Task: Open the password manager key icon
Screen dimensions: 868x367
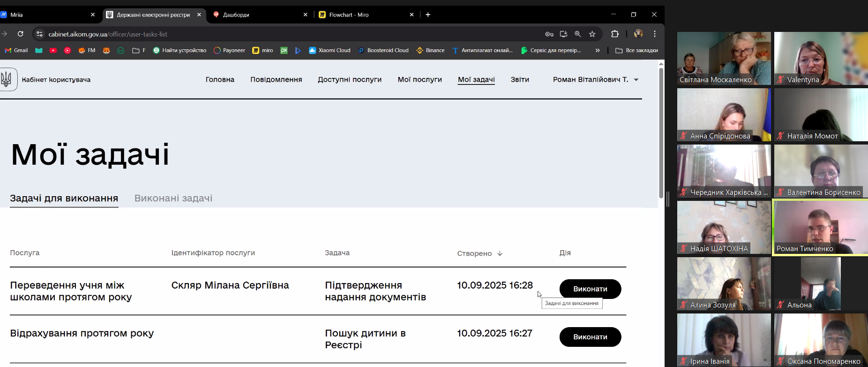Action: (x=549, y=34)
